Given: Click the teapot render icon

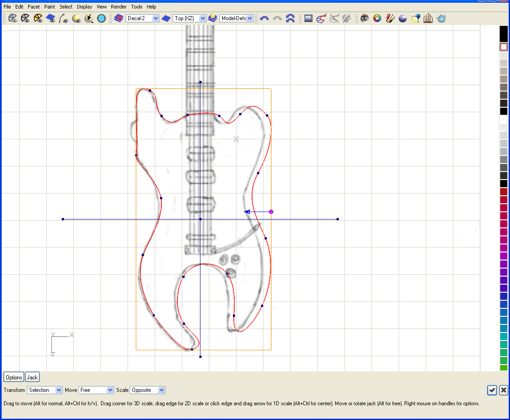Looking at the screenshot, I should click(x=441, y=18).
